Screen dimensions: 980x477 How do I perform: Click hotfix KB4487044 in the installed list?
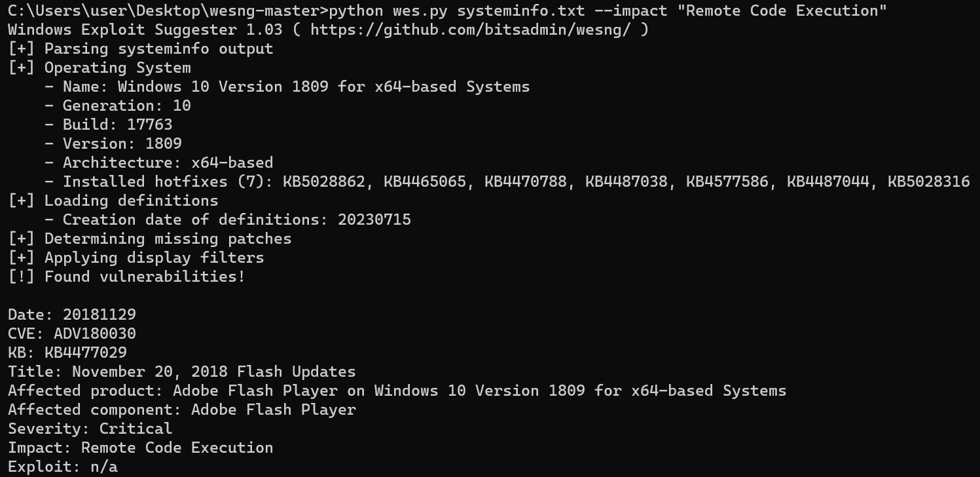click(827, 181)
